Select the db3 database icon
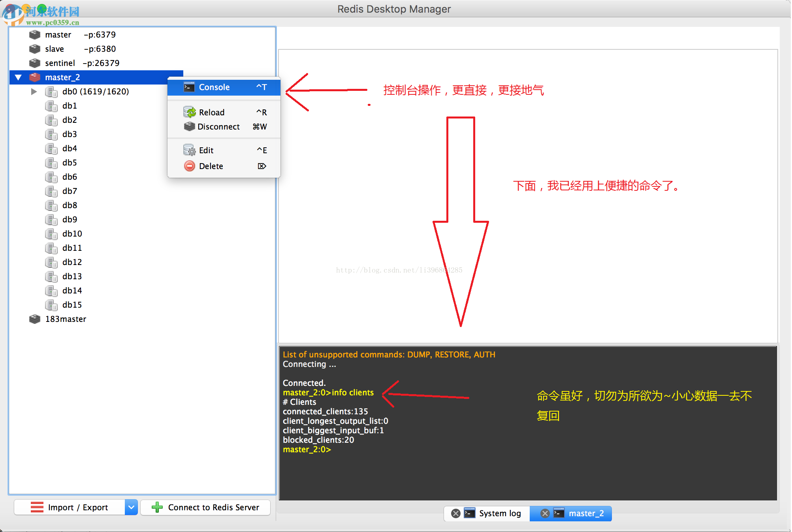792x532 pixels. click(51, 134)
